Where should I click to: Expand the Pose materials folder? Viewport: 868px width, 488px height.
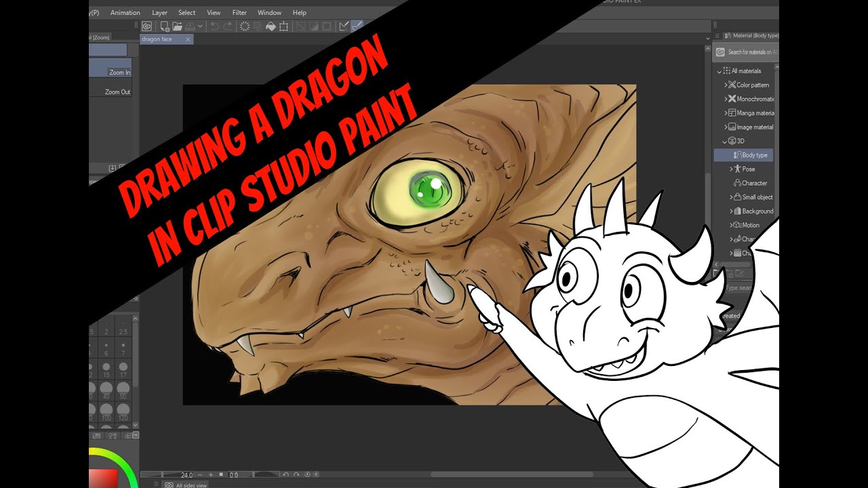(x=732, y=169)
